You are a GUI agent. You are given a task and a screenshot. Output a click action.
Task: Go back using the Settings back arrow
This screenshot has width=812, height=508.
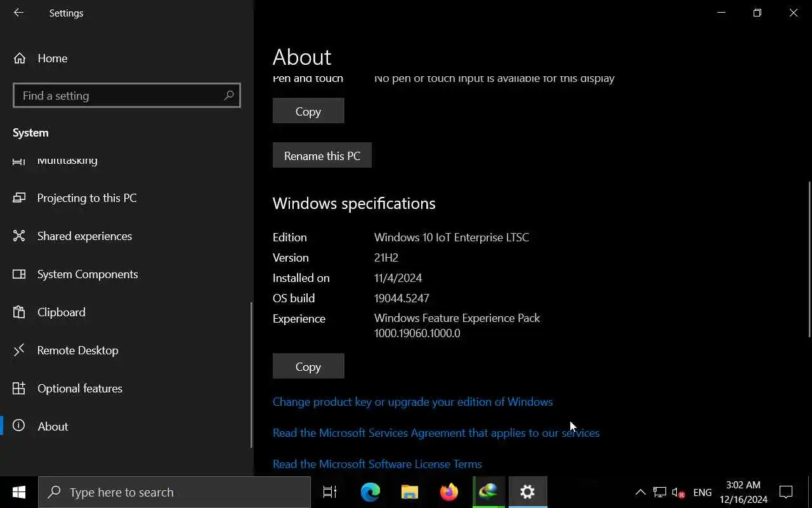pos(18,13)
